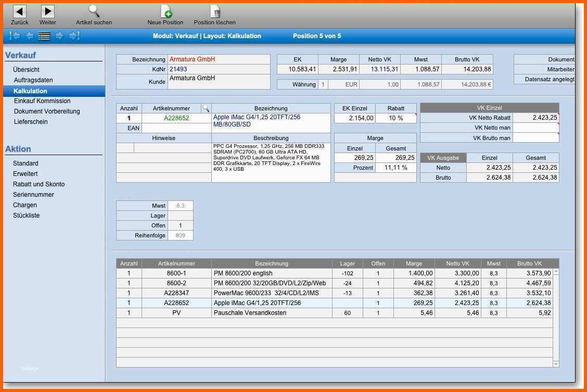Click list scrollbar down arrow
Viewport: 587px width, 392px height.
point(556,364)
